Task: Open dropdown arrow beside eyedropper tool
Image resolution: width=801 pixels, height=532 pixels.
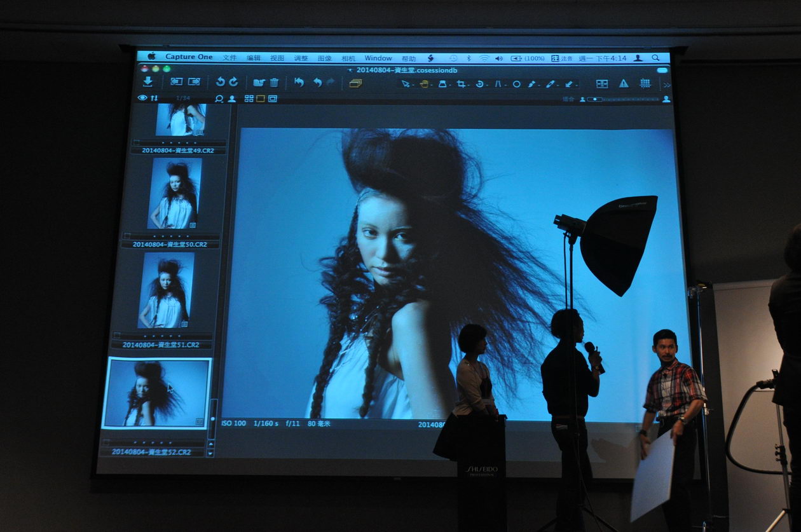Action: tap(558, 85)
